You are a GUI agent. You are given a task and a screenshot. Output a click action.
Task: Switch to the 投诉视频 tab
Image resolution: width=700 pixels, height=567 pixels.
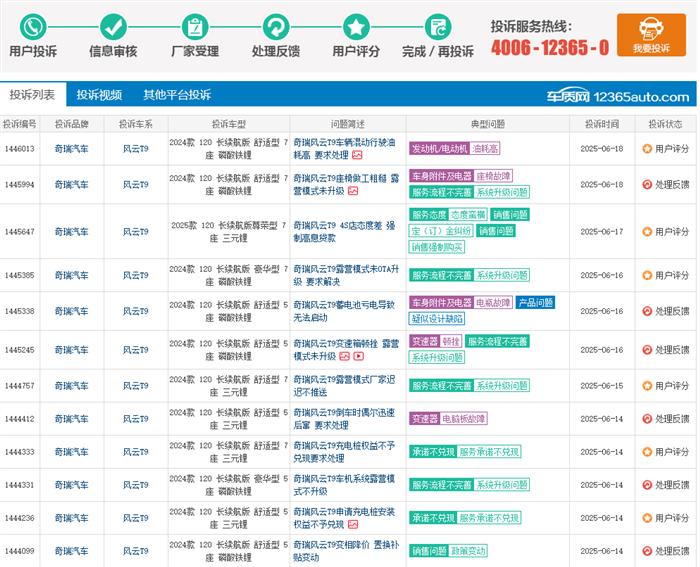tap(99, 95)
